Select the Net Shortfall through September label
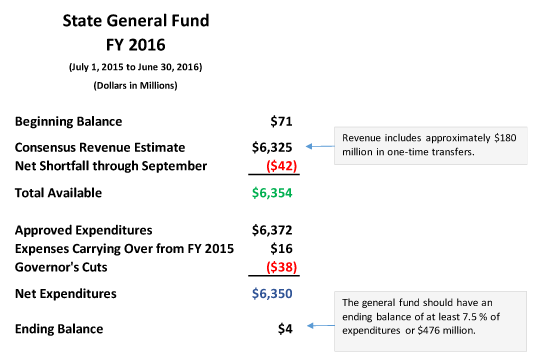Viewport: 540px width, 360px height. [x=111, y=166]
